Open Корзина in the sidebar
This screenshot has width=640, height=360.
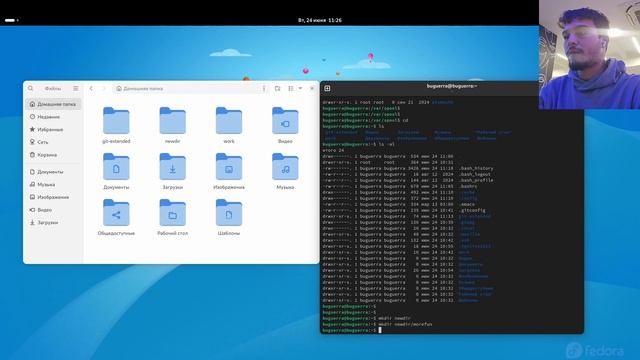pyautogui.click(x=53, y=155)
